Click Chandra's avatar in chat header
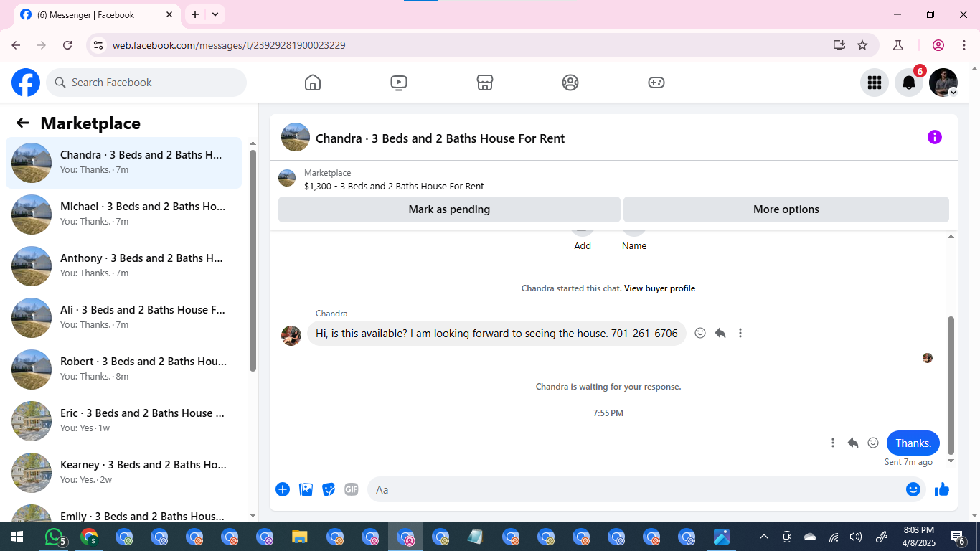This screenshot has height=551, width=980. 296,137
